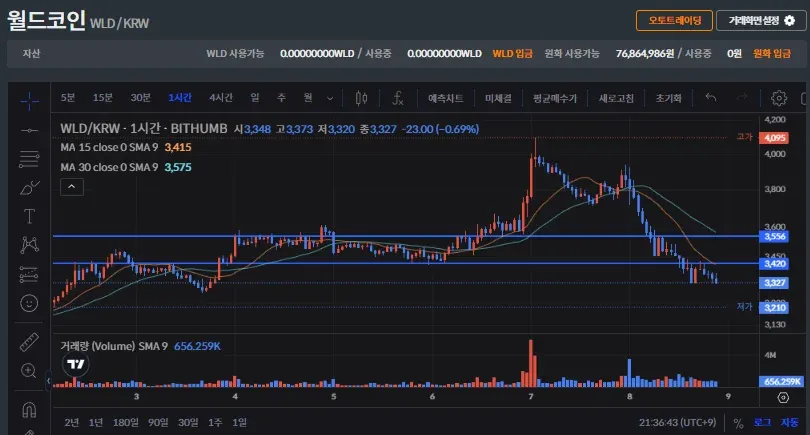Switch to the 30분 interval
The width and height of the screenshot is (810, 435).
coord(141,98)
